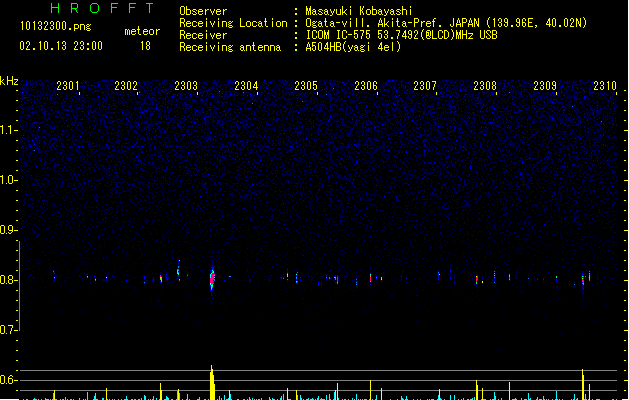Click the 0.7 kHz axis label
This screenshot has width=629, height=400.
[x=8, y=330]
